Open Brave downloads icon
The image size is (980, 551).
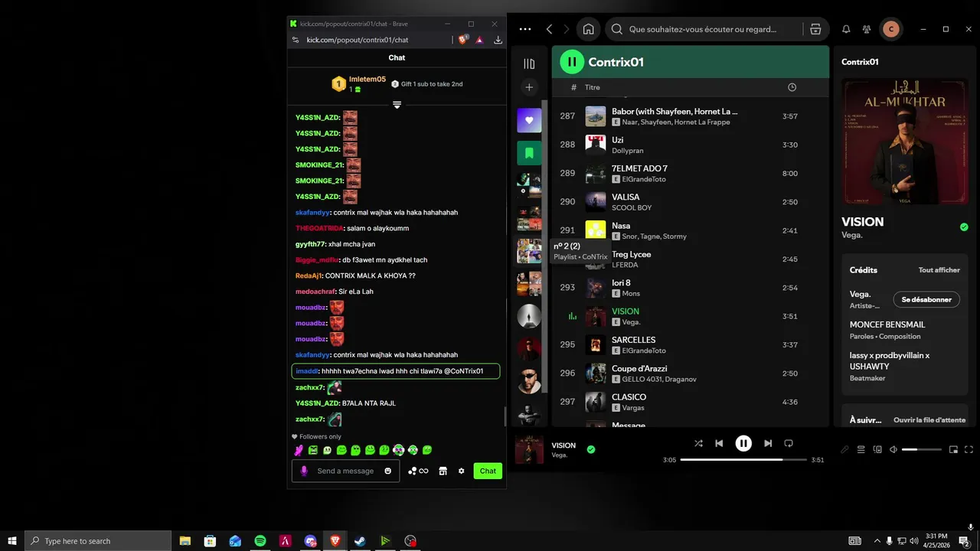point(498,40)
